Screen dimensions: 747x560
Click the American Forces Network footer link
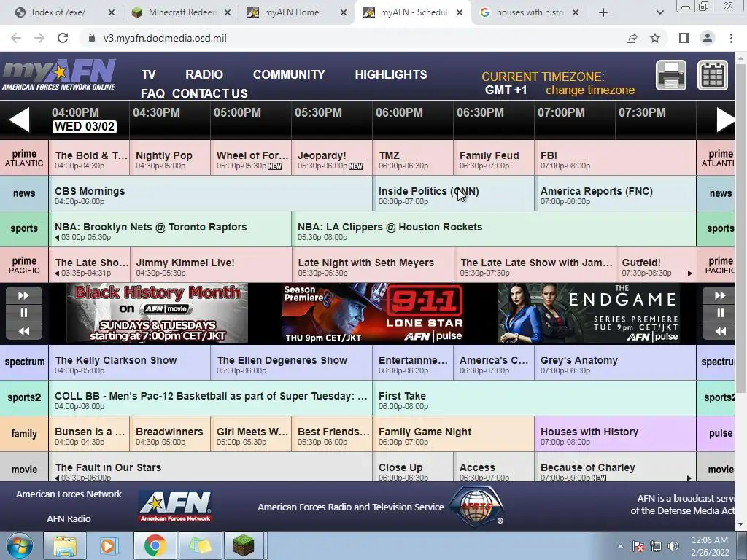point(69,494)
